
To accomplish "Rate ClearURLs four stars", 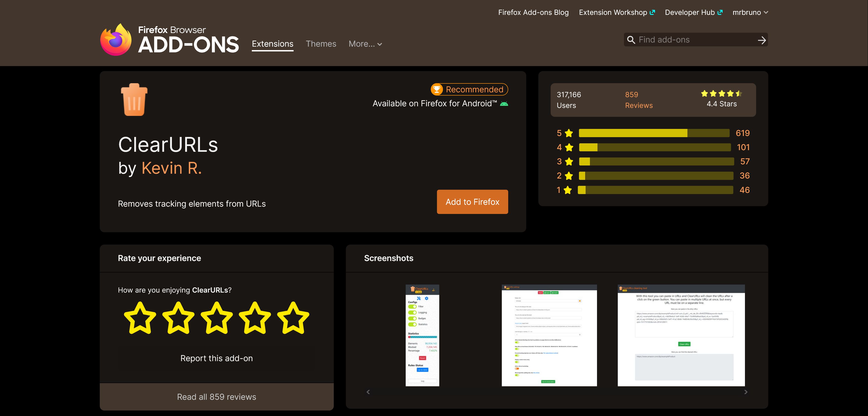I will (x=255, y=318).
